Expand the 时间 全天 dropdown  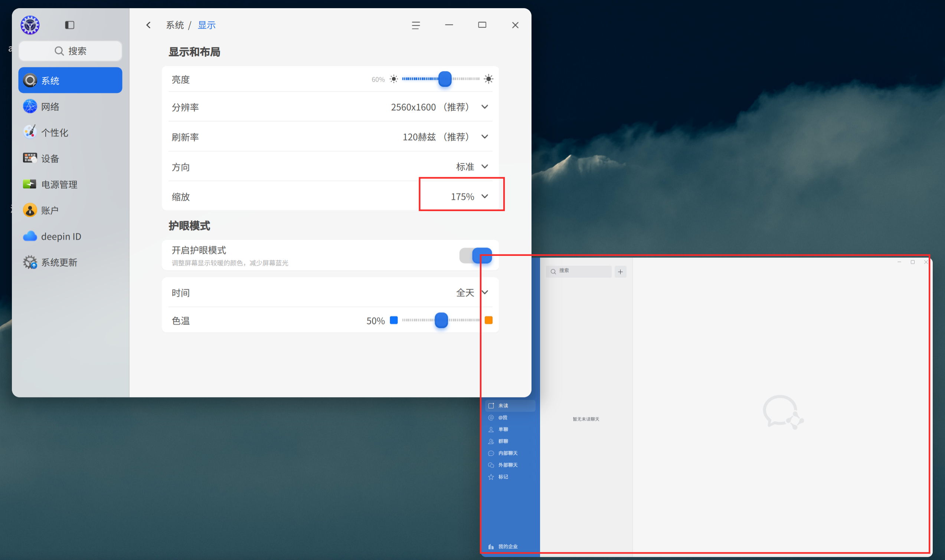[472, 293]
